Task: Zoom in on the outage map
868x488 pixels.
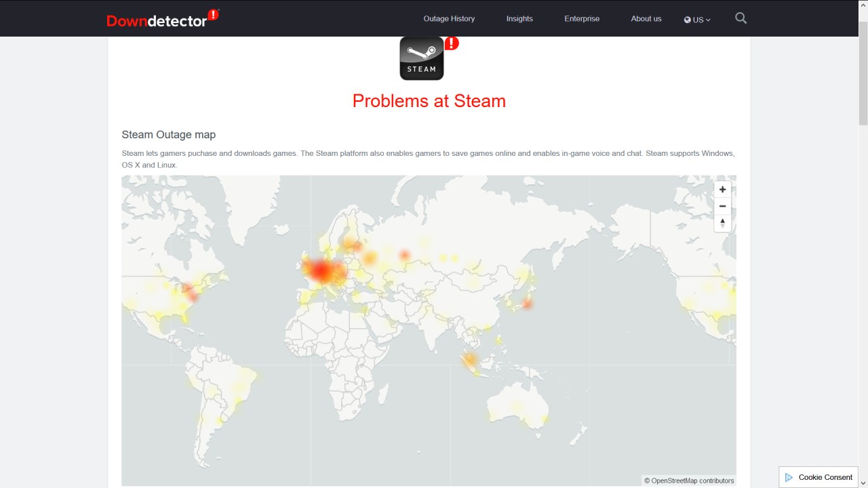Action: 723,190
